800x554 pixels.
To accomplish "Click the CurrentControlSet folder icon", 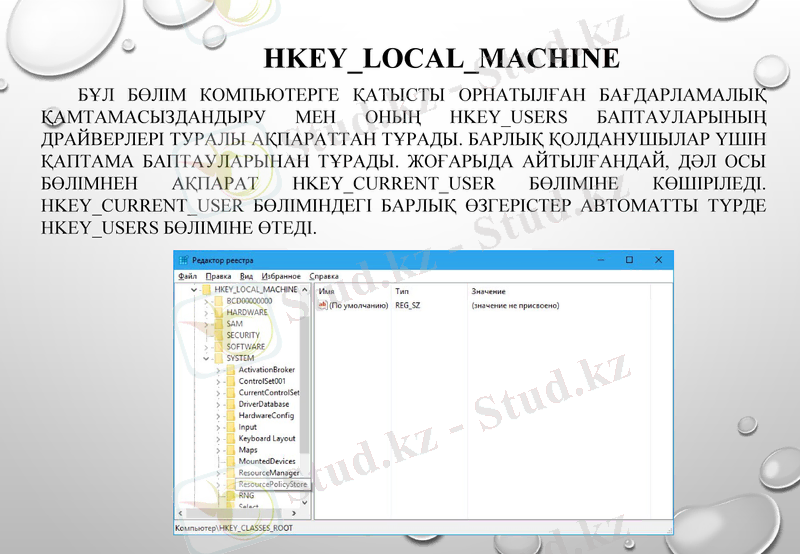I will click(x=231, y=393).
